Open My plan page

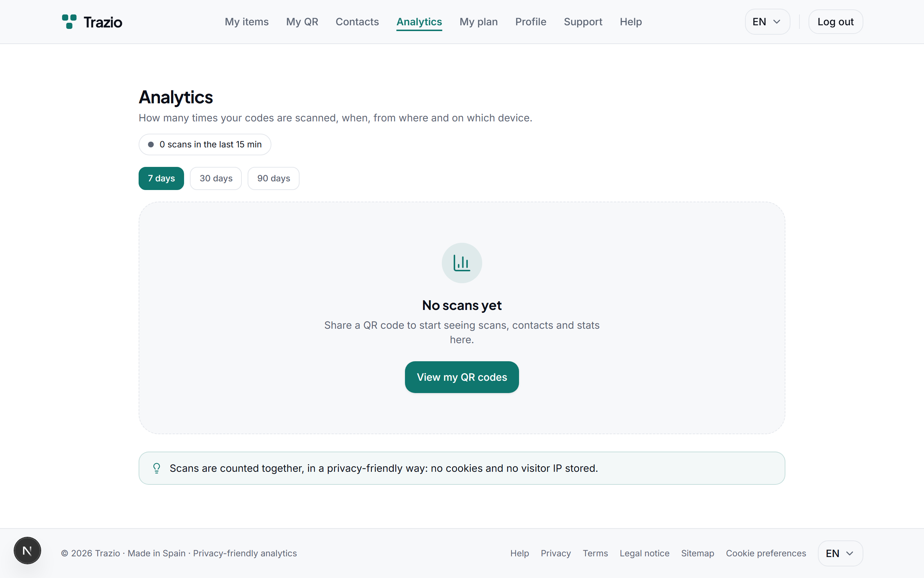click(x=478, y=22)
